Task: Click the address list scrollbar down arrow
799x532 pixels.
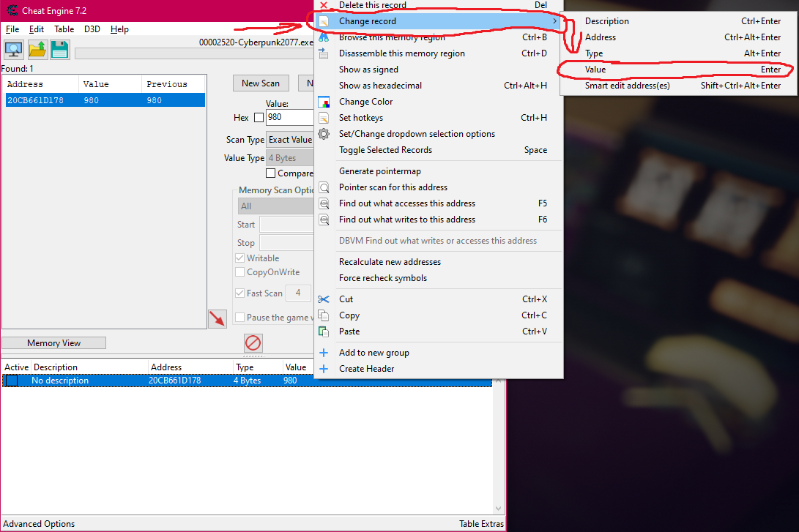Action: (x=498, y=509)
